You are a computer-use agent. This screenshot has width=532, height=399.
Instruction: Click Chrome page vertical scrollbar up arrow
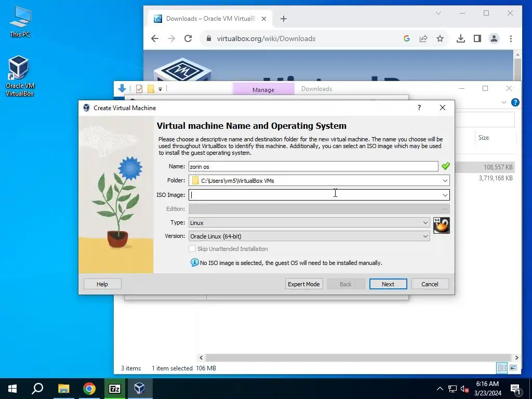coord(517,54)
